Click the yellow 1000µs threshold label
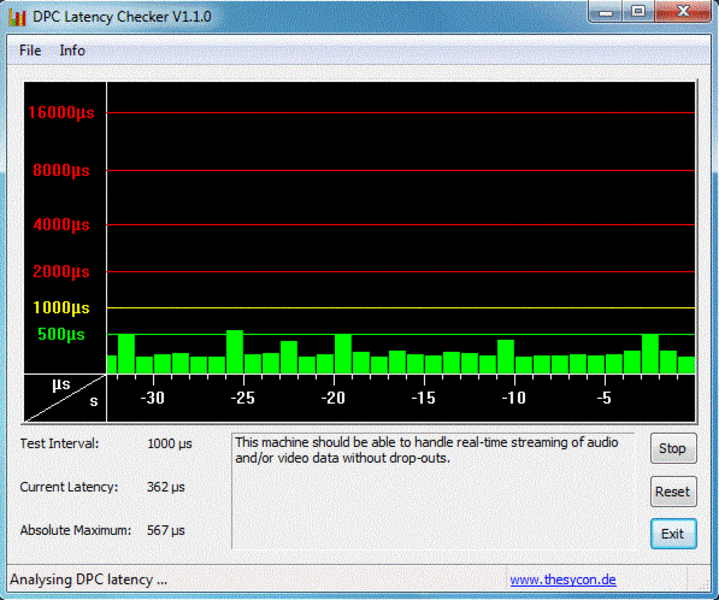The height and width of the screenshot is (600, 719). click(x=61, y=308)
